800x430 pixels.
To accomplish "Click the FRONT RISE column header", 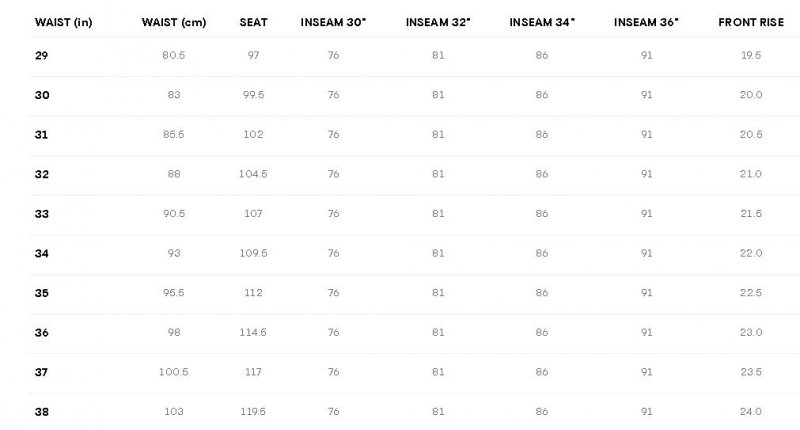I will pos(752,22).
